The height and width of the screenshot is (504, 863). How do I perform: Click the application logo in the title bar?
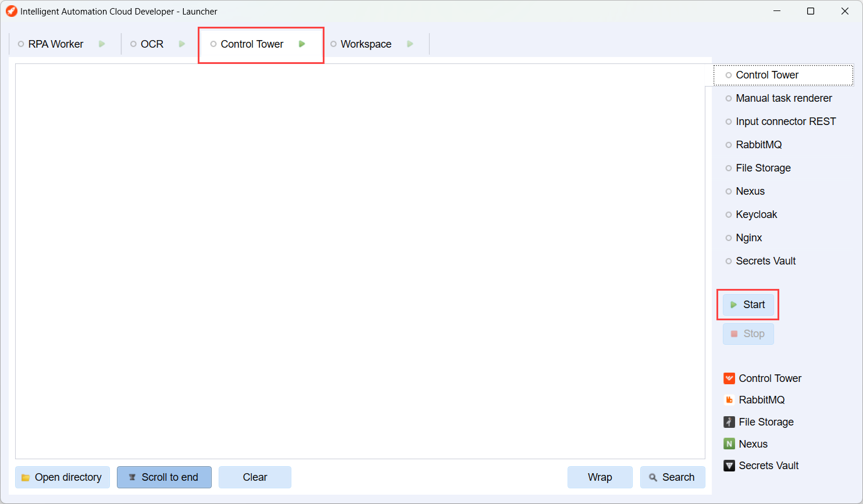tap(12, 11)
